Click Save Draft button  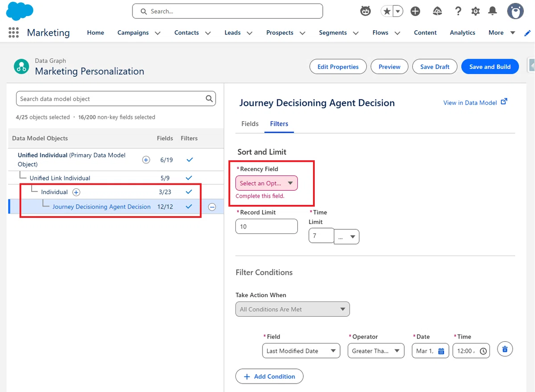[x=435, y=67]
